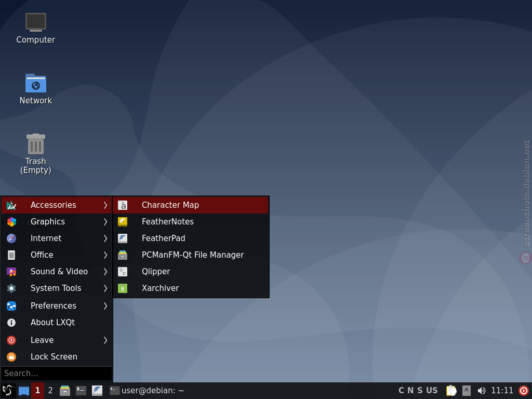This screenshot has height=399, width=532.
Task: Expand the Accessories submenu arrow
Action: [105, 205]
